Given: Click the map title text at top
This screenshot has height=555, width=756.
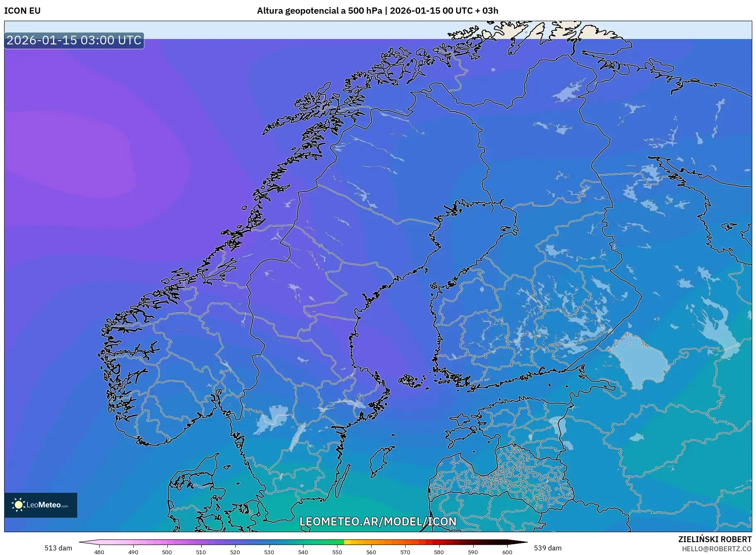Looking at the screenshot, I should (x=377, y=11).
